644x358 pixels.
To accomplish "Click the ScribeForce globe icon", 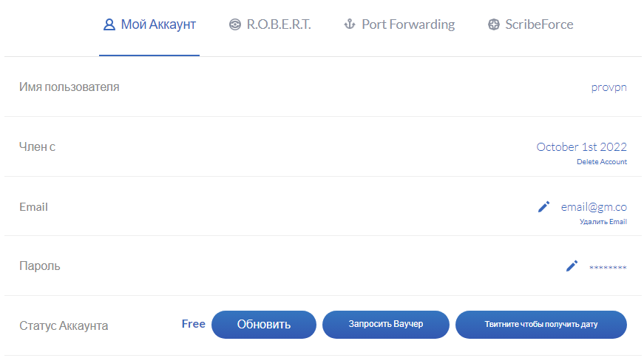I will 494,24.
